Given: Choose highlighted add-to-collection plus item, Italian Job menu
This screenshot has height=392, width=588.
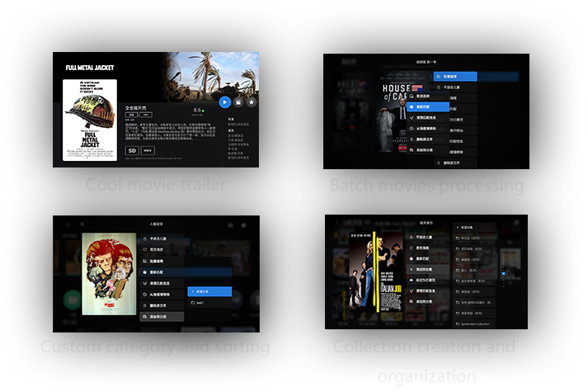Looking at the screenshot, I should [x=428, y=269].
